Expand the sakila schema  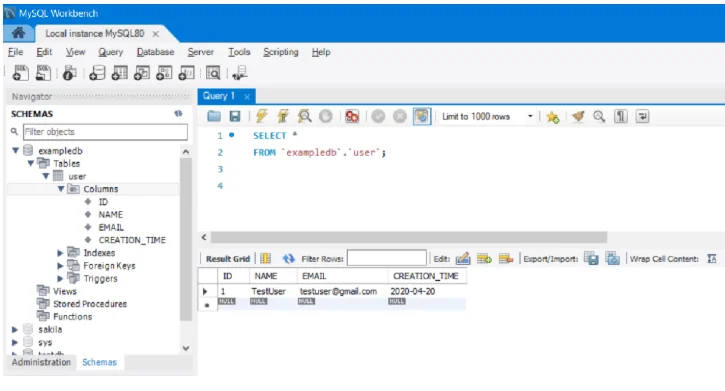[15, 330]
